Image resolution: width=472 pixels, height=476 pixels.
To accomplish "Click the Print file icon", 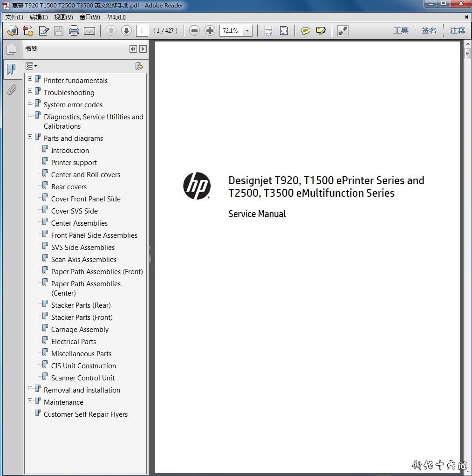I will coord(74,31).
